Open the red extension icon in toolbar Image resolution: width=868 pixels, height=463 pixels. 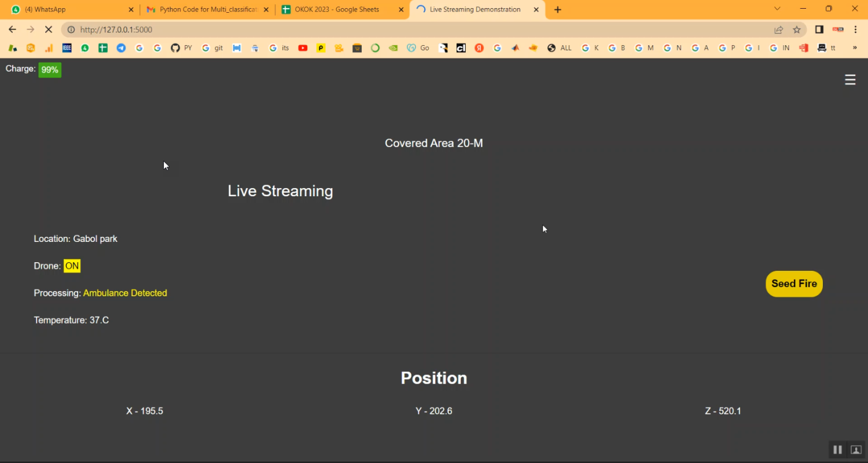838,30
